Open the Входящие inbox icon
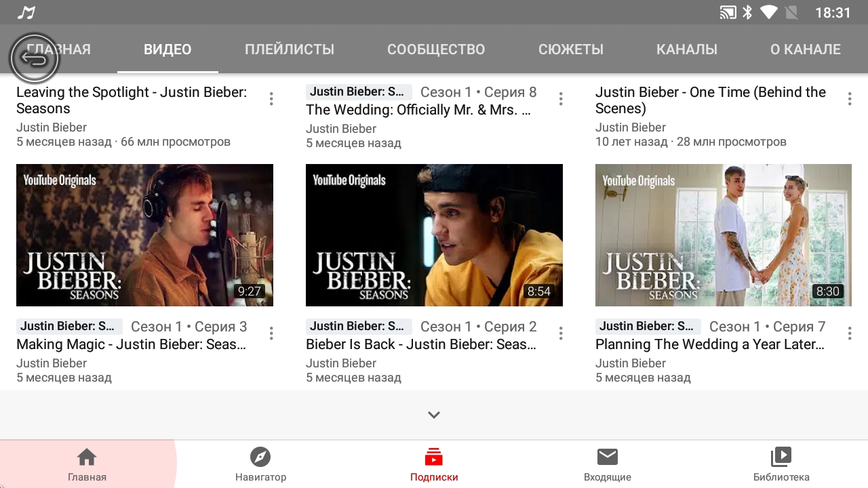The width and height of the screenshot is (868, 488). click(x=608, y=458)
